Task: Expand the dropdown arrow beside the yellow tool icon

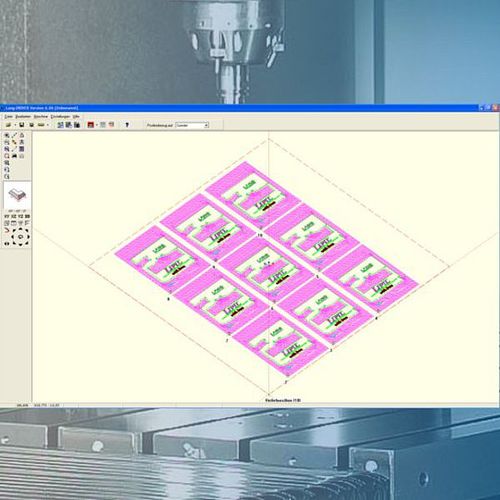Action: [48, 125]
